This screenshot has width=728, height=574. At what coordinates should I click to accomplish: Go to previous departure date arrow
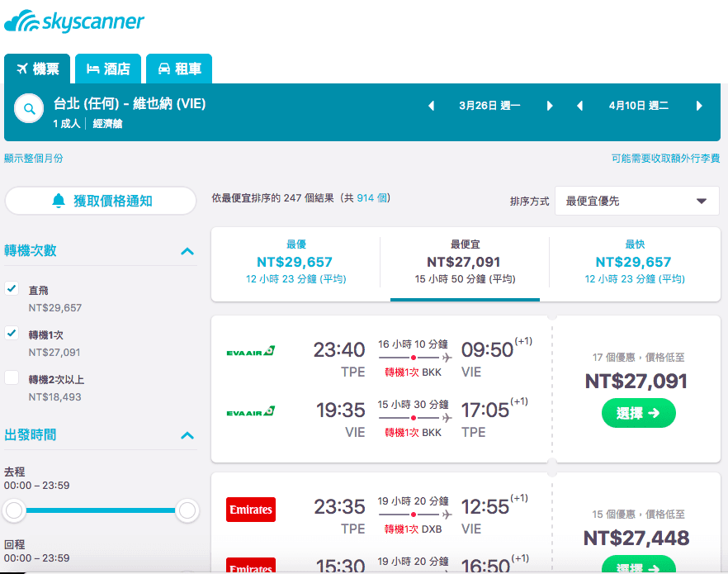click(432, 106)
